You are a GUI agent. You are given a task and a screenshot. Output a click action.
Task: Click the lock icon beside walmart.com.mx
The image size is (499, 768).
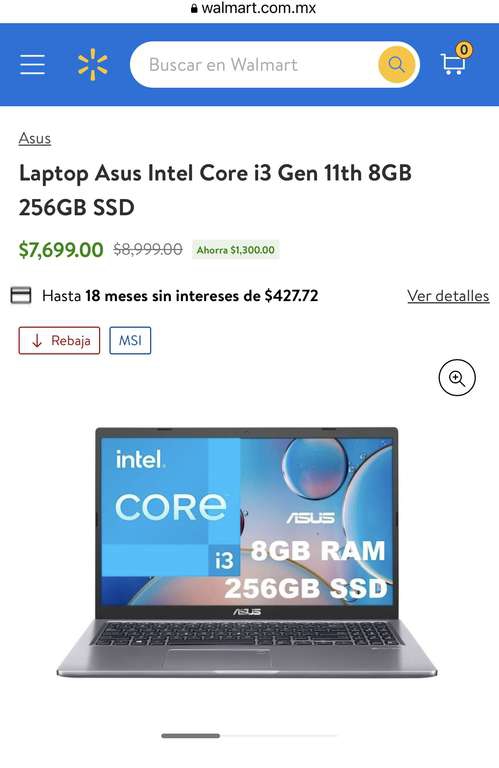coord(194,8)
